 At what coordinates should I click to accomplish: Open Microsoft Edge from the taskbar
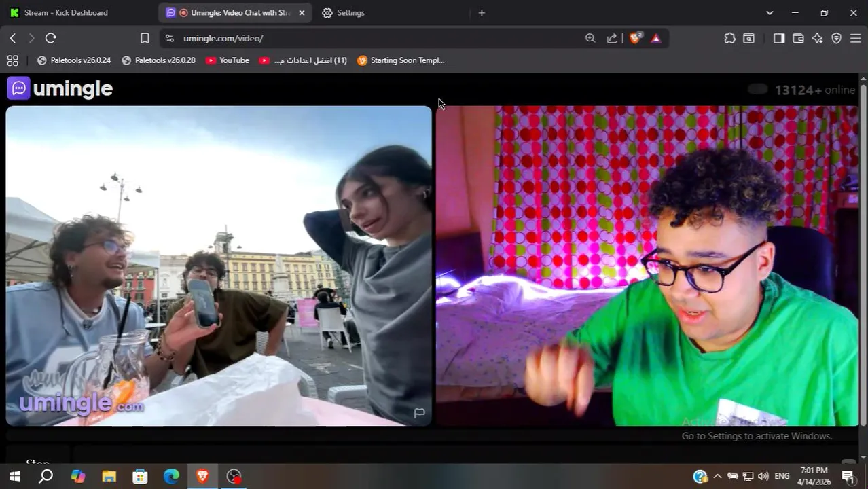click(171, 476)
